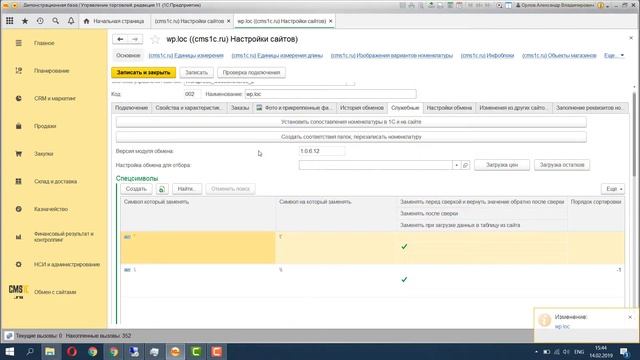Image resolution: width=640 pixels, height=360 pixels.
Task: Switch to Подключение tab
Action: pos(131,108)
